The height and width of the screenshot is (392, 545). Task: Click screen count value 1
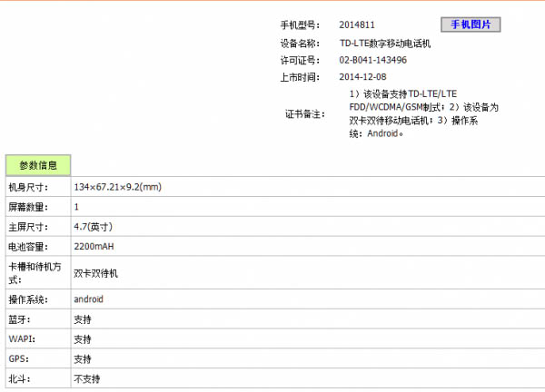point(76,207)
